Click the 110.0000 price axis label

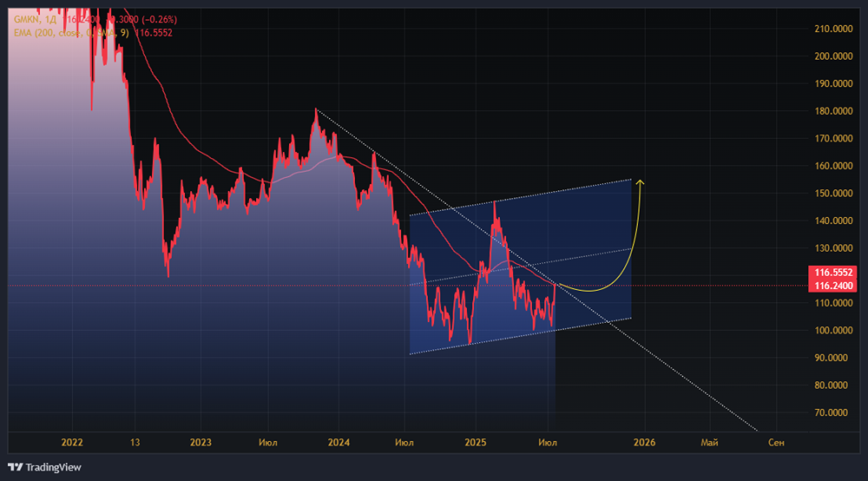pos(833,303)
